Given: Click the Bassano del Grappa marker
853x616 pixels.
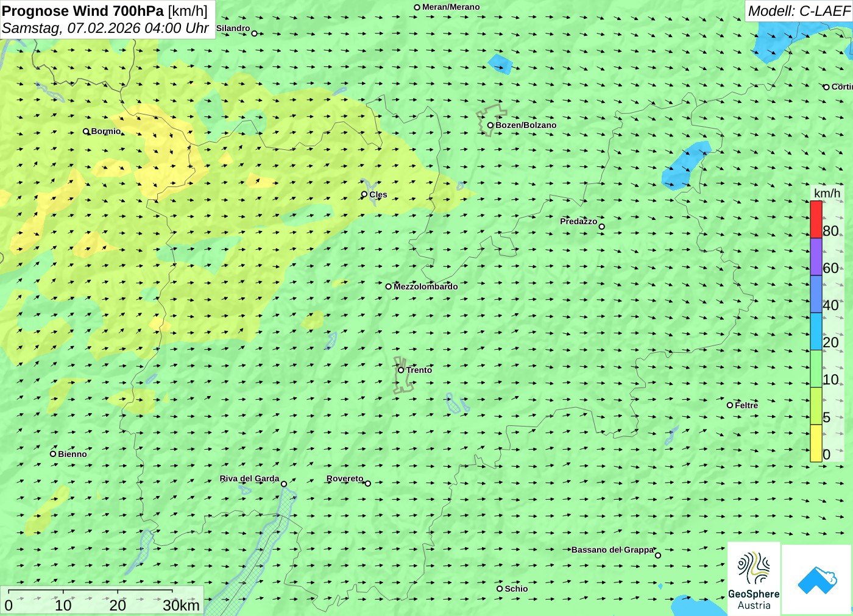Looking at the screenshot, I should click(x=658, y=555).
